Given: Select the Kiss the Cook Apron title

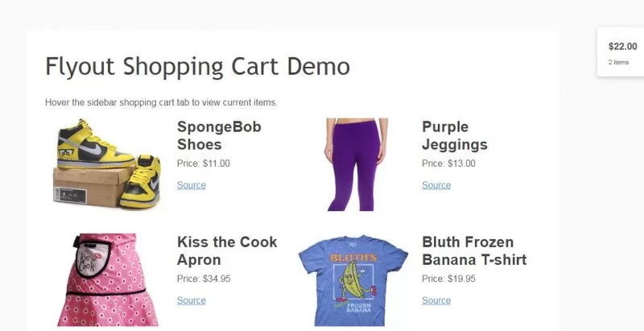Looking at the screenshot, I should coord(227,250).
